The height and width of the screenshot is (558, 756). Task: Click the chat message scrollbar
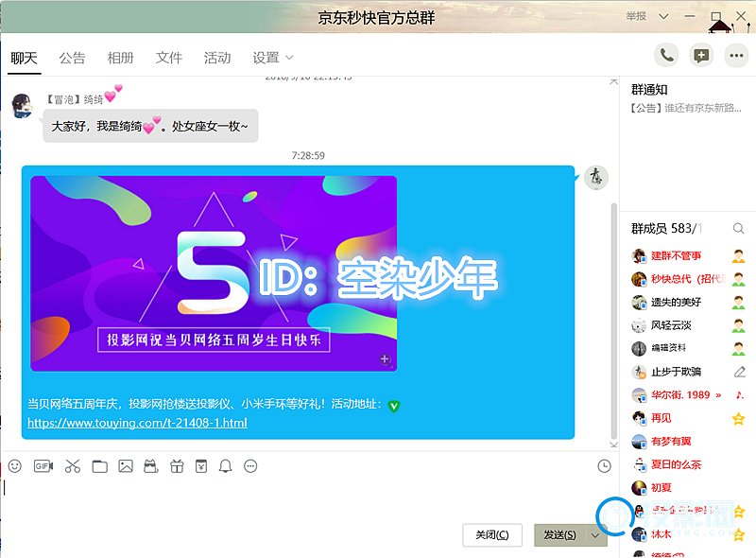(x=613, y=322)
